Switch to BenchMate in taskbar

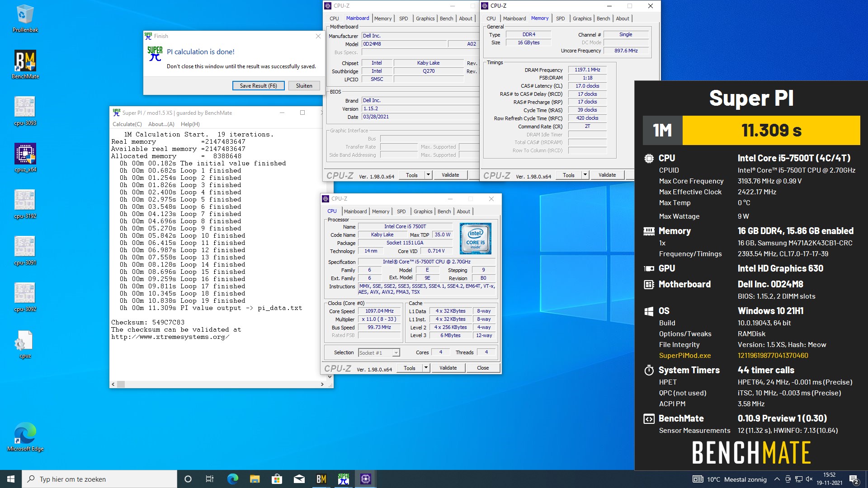coord(321,479)
